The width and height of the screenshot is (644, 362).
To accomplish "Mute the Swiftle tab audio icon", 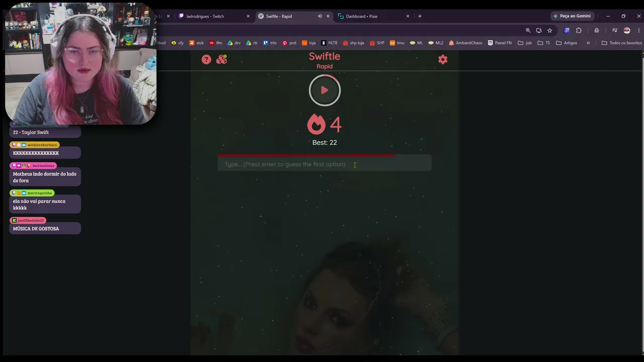I will (x=319, y=16).
